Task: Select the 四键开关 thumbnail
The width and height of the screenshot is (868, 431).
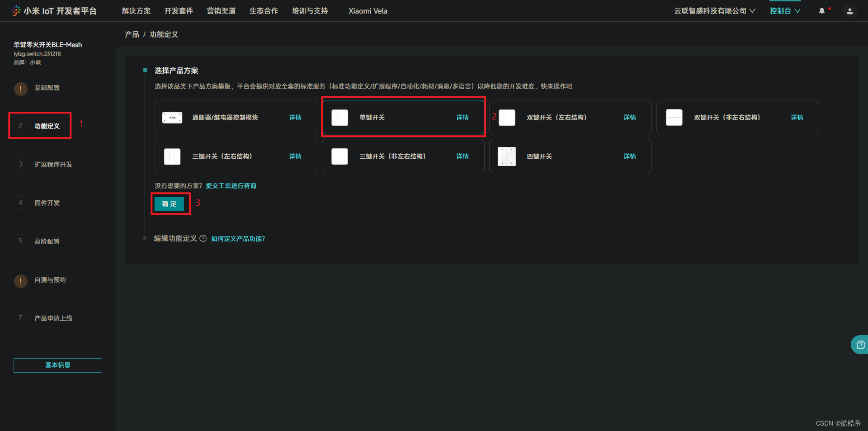Action: pos(507,156)
